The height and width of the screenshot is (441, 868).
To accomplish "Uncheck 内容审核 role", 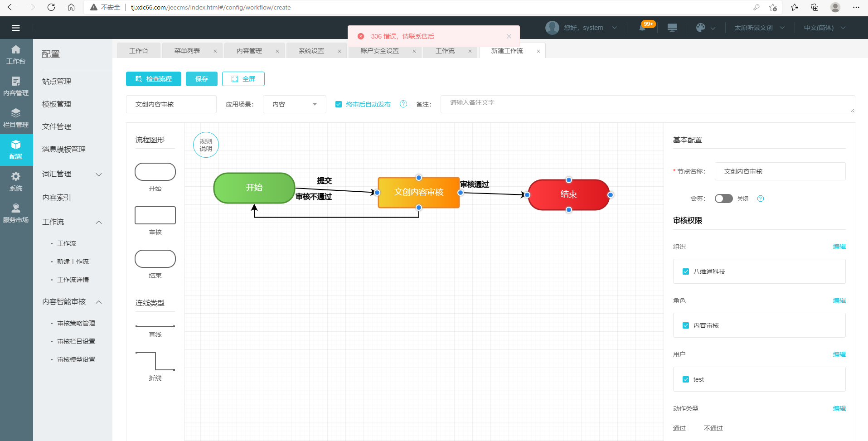I will (x=686, y=325).
